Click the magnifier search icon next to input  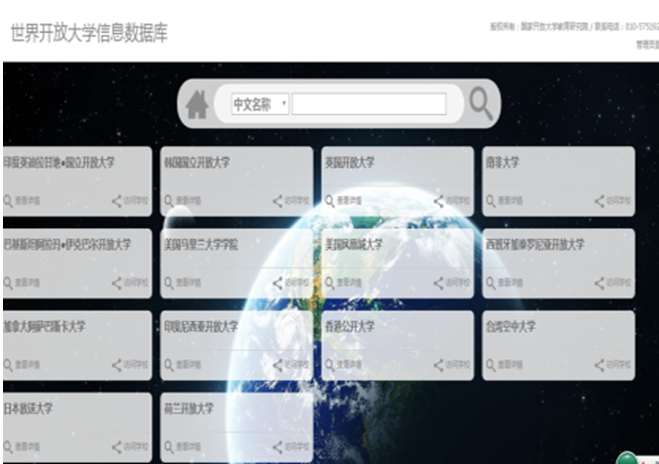481,103
